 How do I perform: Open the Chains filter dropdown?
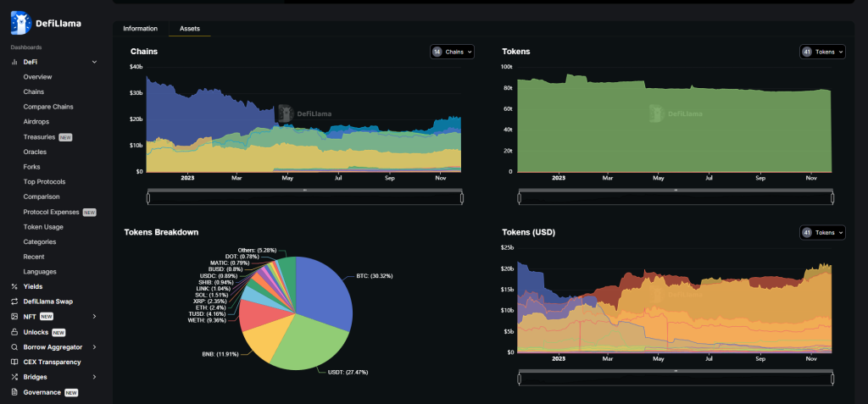[x=453, y=52]
